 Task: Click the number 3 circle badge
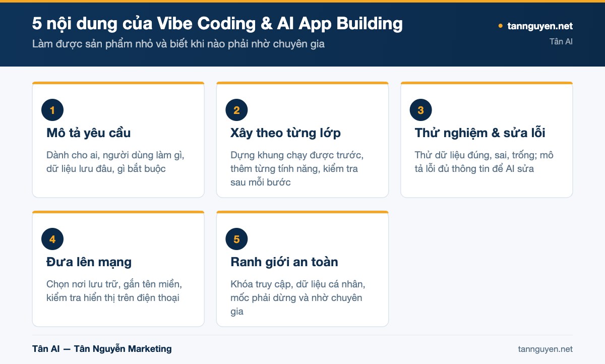tap(421, 110)
